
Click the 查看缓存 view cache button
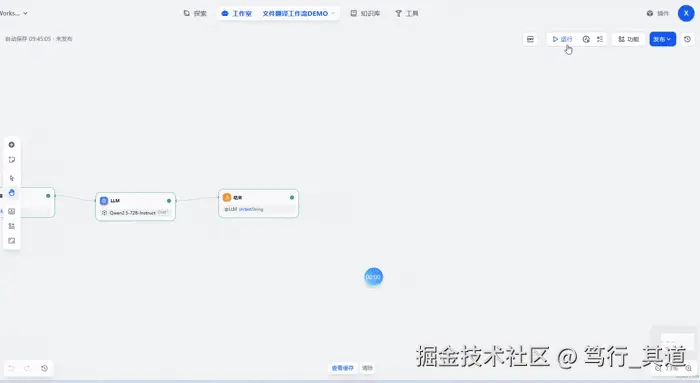(x=342, y=368)
